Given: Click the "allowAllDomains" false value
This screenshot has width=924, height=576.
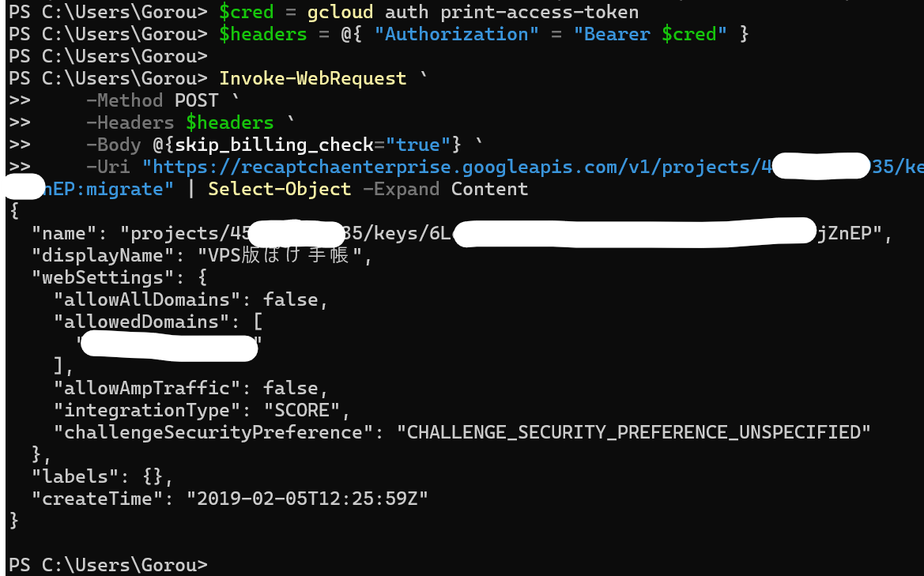Looking at the screenshot, I should [290, 299].
